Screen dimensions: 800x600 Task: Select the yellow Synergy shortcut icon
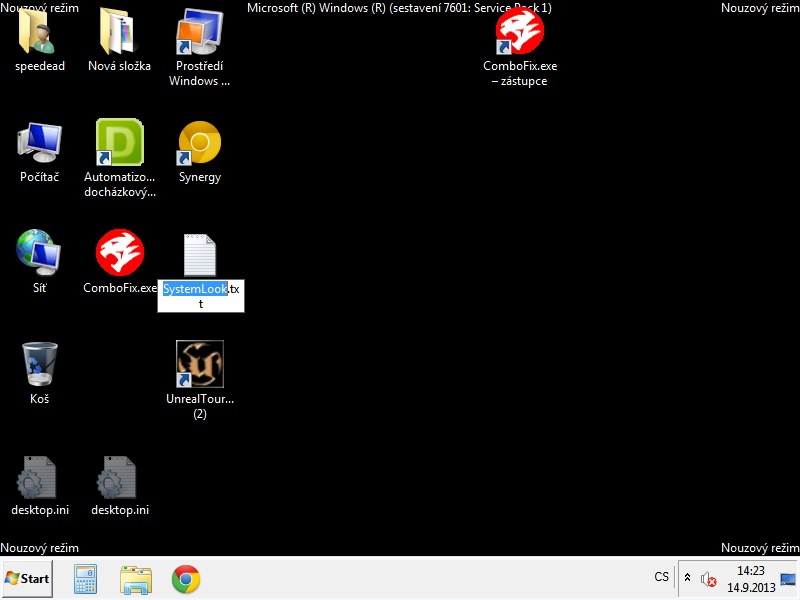point(199,143)
